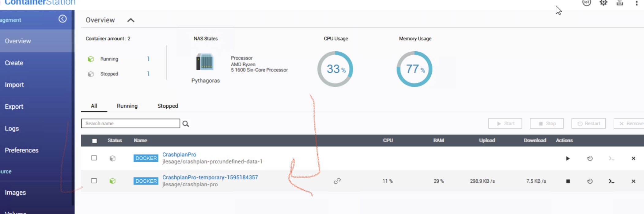The width and height of the screenshot is (644, 214).
Task: Click the Start button
Action: [505, 123]
